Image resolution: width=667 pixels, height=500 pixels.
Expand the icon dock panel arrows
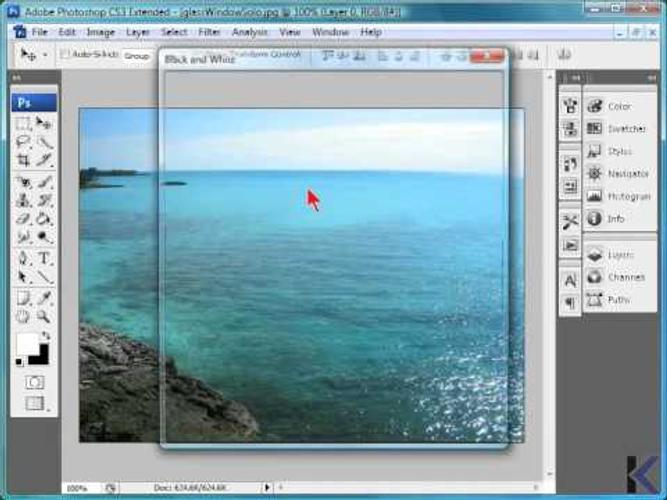[x=576, y=78]
